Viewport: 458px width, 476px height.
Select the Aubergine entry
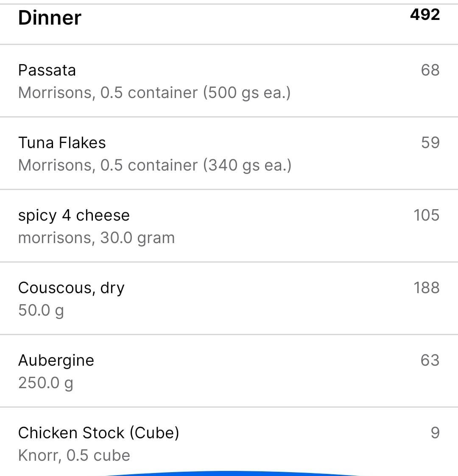pos(229,371)
